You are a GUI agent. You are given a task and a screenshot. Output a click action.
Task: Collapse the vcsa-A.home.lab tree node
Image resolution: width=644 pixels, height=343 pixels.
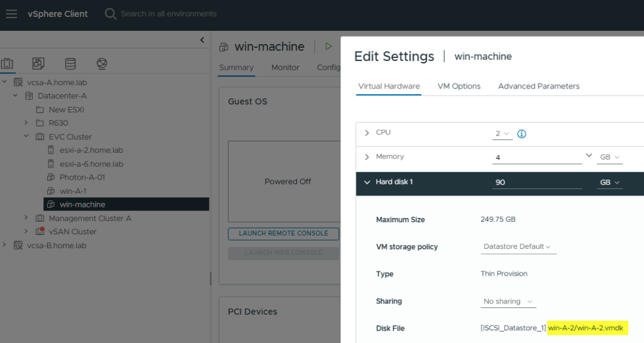(4, 82)
